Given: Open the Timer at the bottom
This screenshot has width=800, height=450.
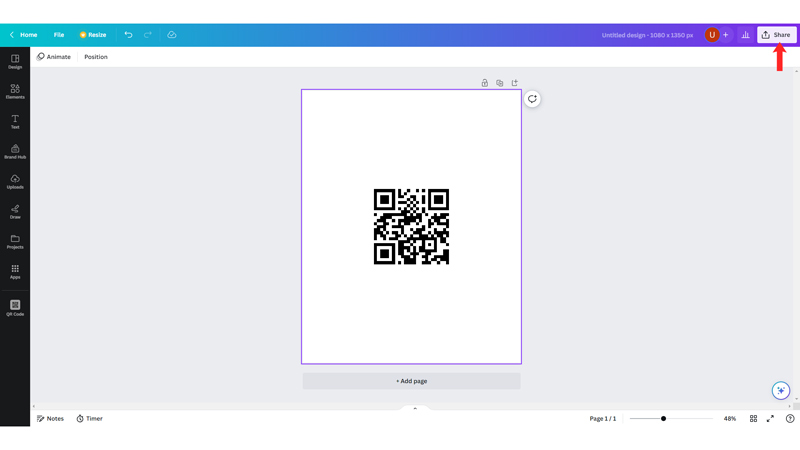Looking at the screenshot, I should [x=90, y=418].
